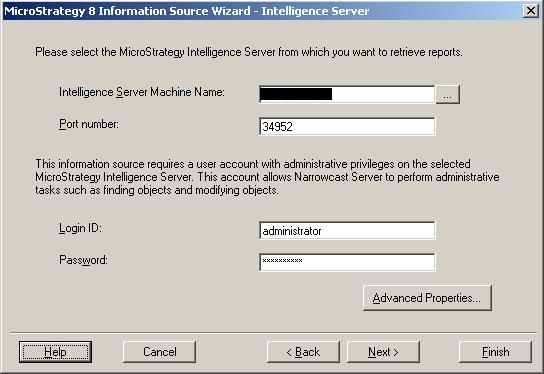
Task: Click the 'Intelligence Server Machine Name:' label
Action: (x=142, y=92)
